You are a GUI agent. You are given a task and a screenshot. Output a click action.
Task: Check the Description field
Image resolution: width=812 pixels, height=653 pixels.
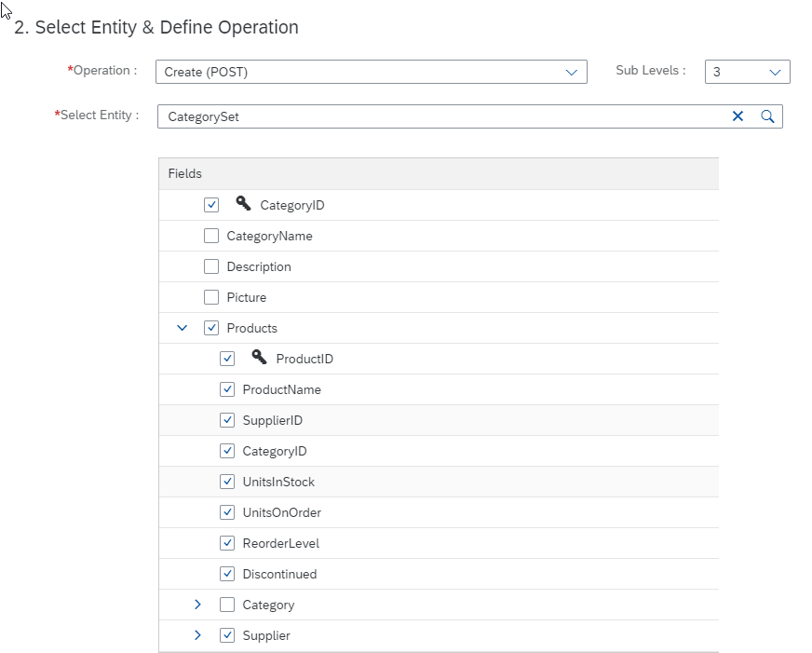(211, 265)
